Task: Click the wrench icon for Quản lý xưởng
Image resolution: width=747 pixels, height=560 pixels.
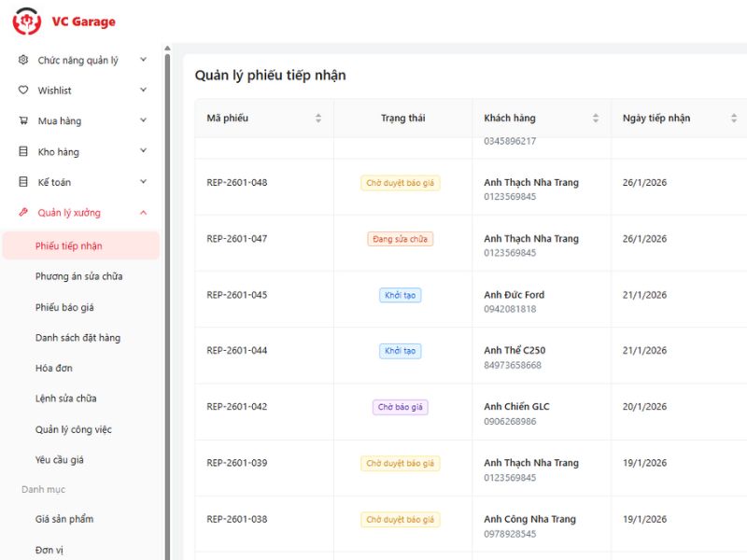Action: 23,213
